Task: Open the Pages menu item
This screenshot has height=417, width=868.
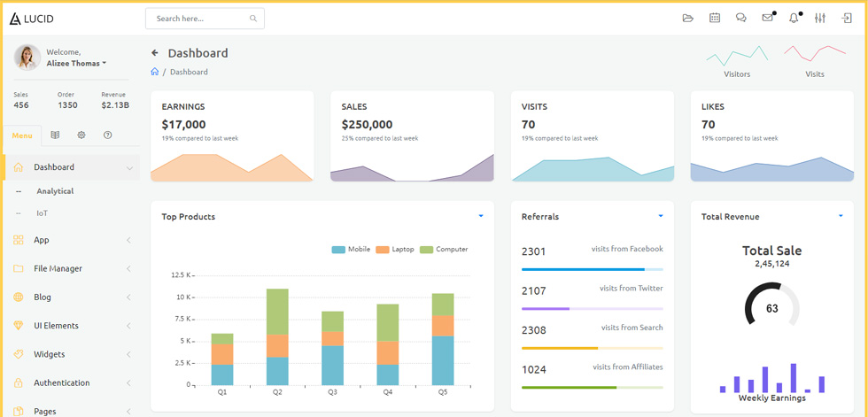Action: (45, 411)
